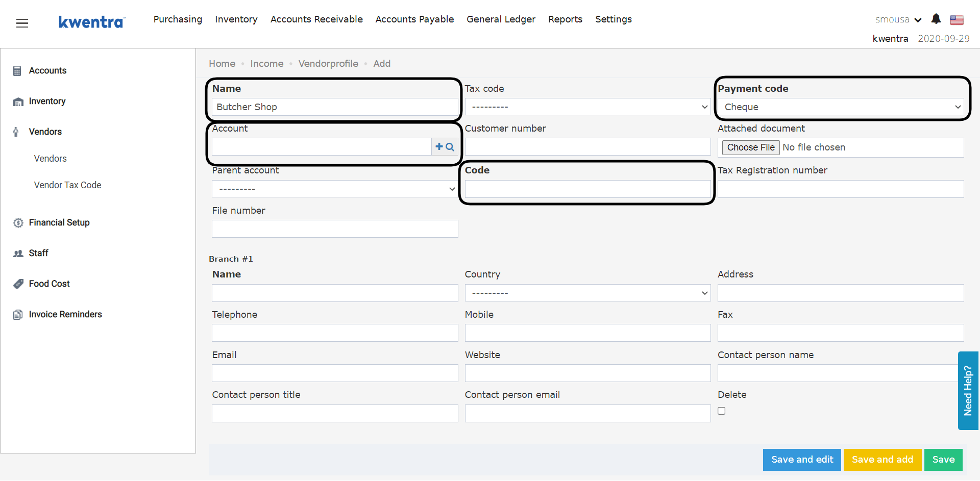
Task: Click the Tax Registration number field
Action: pyautogui.click(x=841, y=189)
